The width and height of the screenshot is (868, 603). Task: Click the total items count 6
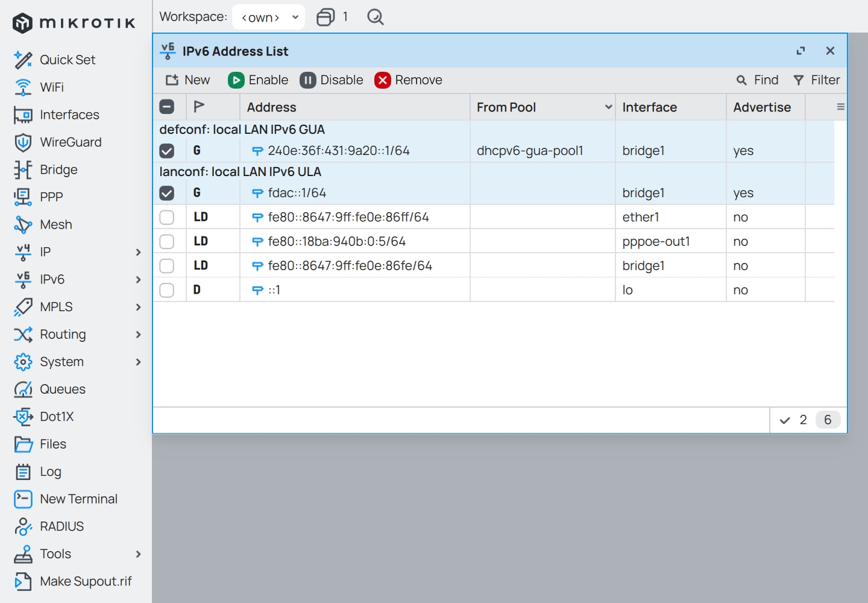point(828,420)
